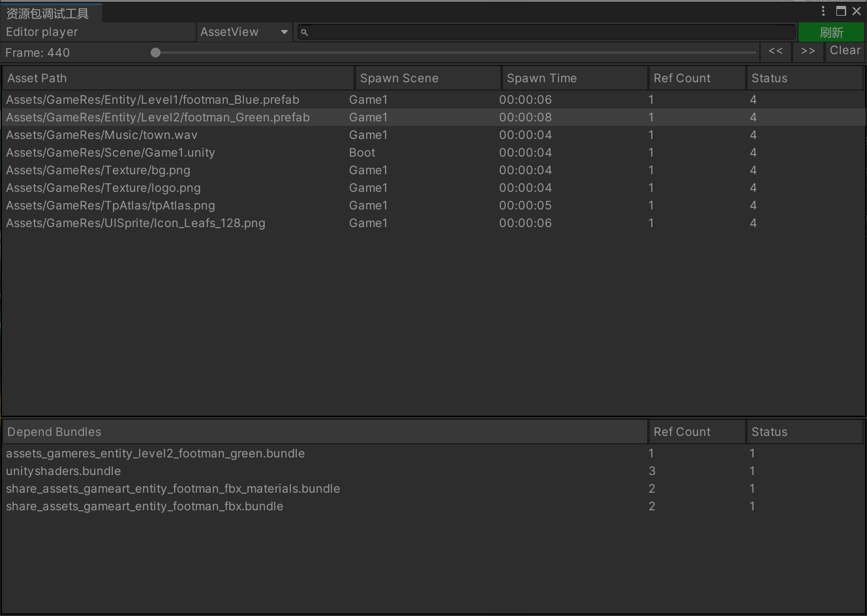Screen dimensions: 867x616
Task: Sort by Asset Path column header
Action: pyautogui.click(x=178, y=78)
